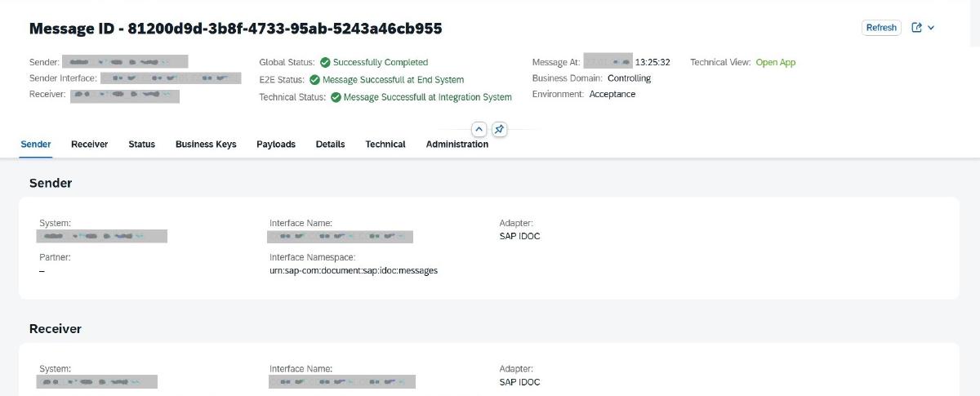Viewport: 980px width, 396px height.
Task: Click the Refresh button
Action: (881, 28)
